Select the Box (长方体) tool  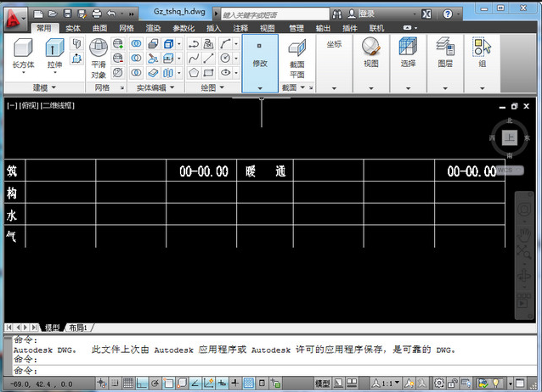pyautogui.click(x=23, y=53)
